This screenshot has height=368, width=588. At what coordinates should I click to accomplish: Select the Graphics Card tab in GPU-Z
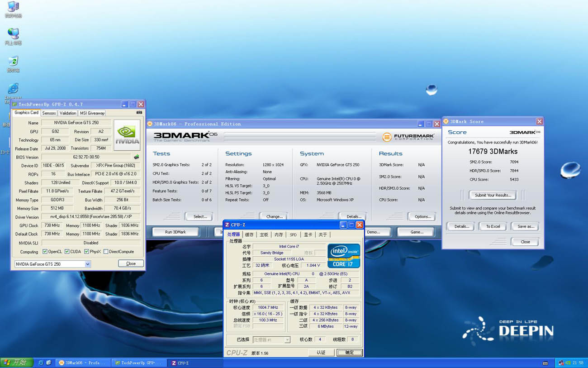point(27,113)
